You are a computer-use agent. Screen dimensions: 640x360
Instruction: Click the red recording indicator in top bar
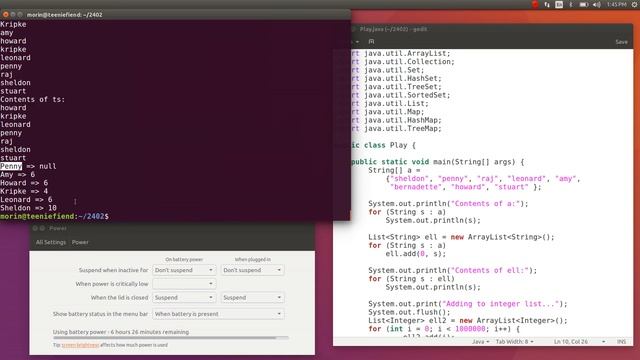tap(535, 4)
